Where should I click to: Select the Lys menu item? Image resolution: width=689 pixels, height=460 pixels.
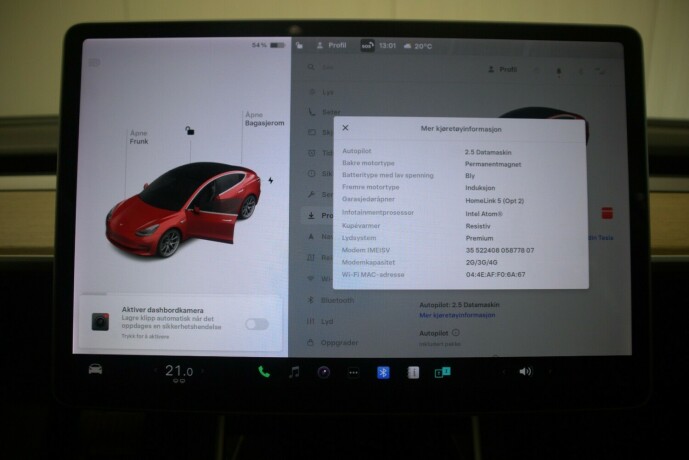322,92
